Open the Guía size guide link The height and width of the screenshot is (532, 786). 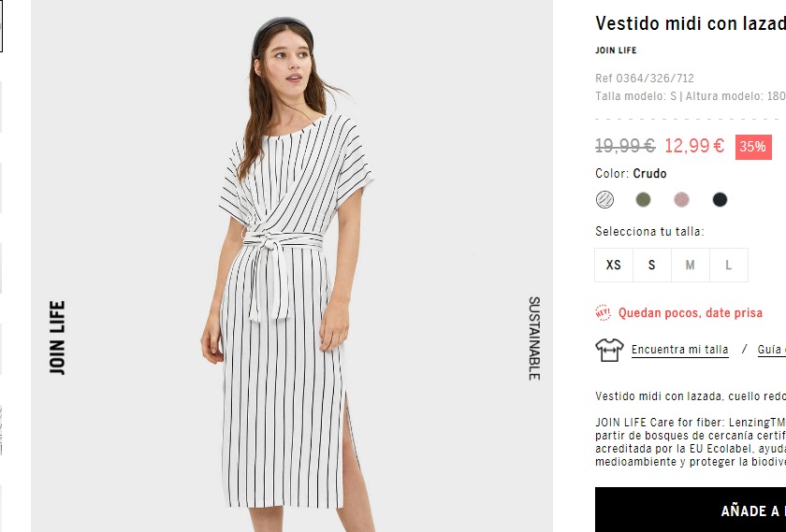click(771, 350)
